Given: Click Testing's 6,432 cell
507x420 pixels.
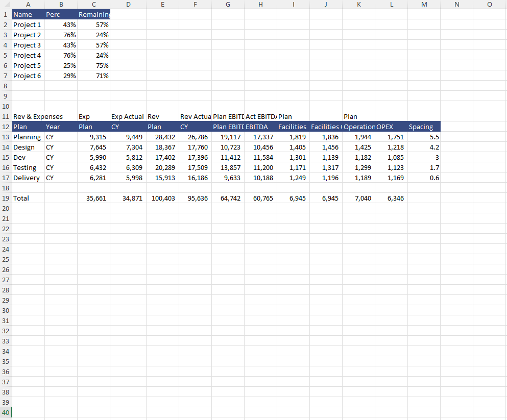Looking at the screenshot, I should pyautogui.click(x=94, y=168).
